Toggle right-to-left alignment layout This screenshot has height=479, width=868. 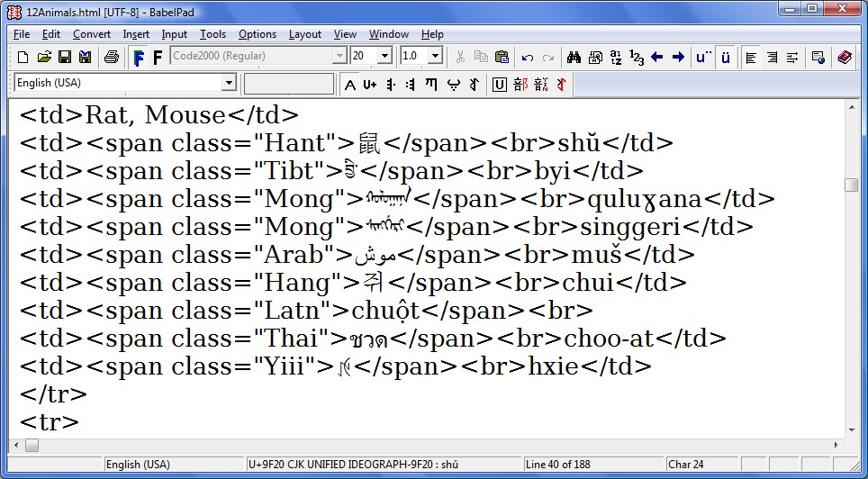(773, 57)
